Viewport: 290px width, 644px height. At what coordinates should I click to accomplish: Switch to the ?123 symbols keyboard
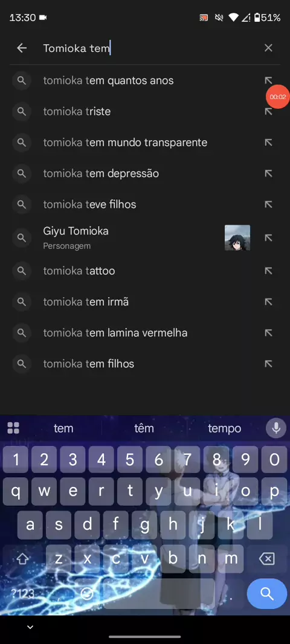point(22,593)
